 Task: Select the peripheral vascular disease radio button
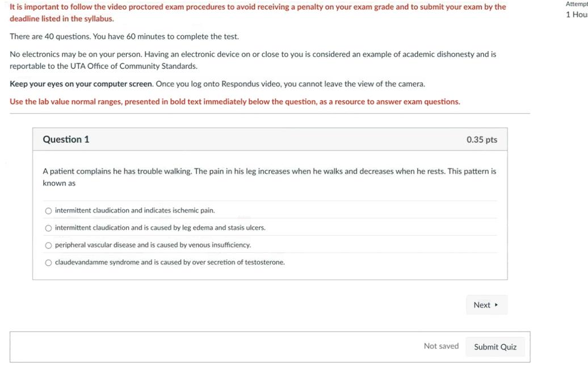tap(49, 245)
